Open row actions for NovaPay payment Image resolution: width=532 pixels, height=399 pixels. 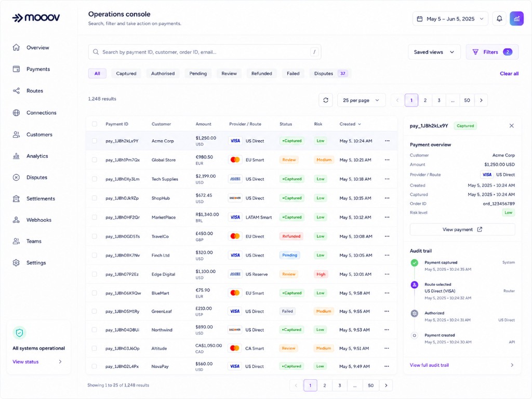tap(387, 366)
